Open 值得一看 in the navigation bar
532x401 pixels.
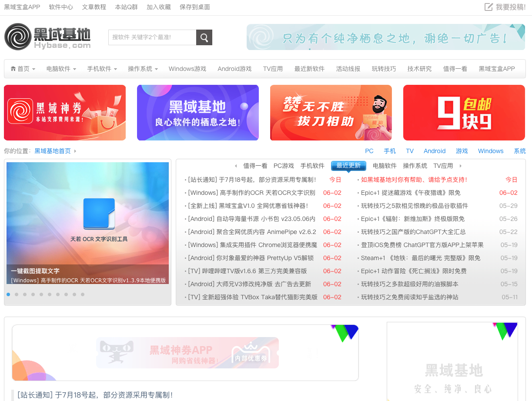pyautogui.click(x=455, y=69)
